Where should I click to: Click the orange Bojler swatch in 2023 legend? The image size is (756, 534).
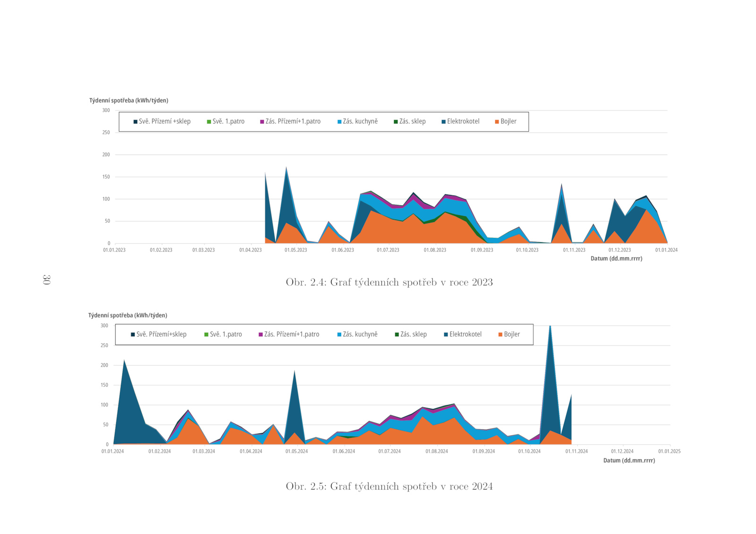click(x=497, y=122)
